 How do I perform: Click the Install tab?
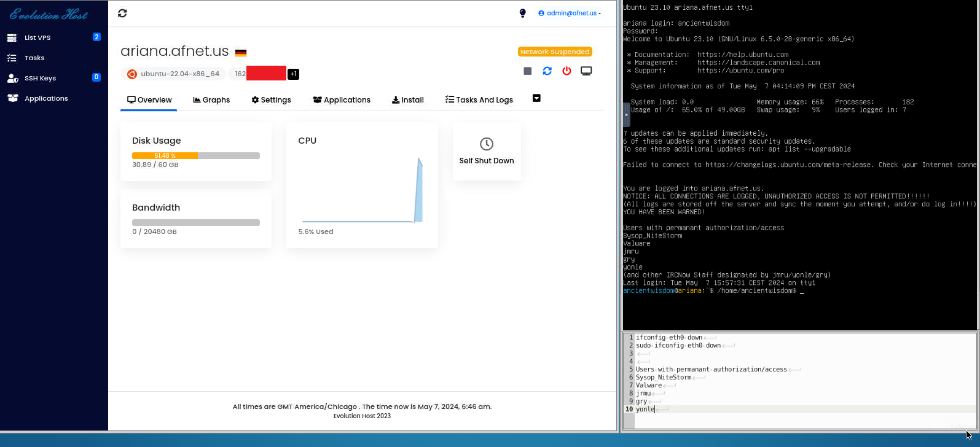pos(408,100)
